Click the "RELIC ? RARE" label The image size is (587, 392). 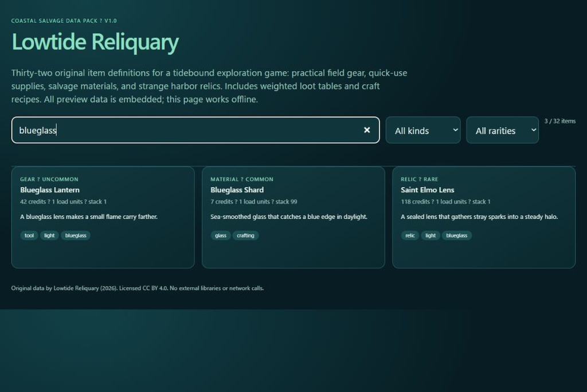pos(419,179)
